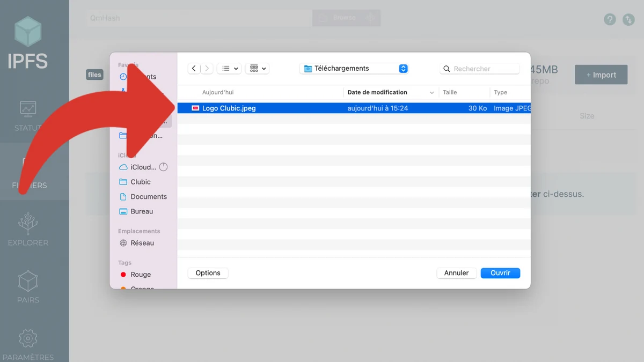Image resolution: width=644 pixels, height=362 pixels.
Task: Click the IPFS cube logo in the sidebar
Action: click(28, 31)
